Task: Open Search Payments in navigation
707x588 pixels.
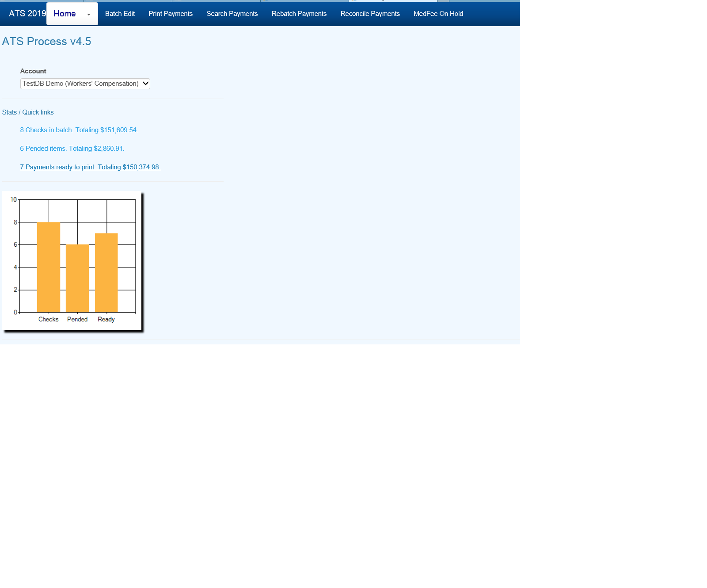Action: pos(232,14)
